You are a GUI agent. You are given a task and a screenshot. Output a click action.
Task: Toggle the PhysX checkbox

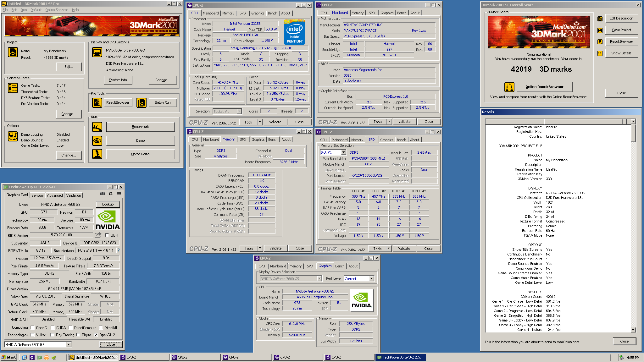[78, 335]
